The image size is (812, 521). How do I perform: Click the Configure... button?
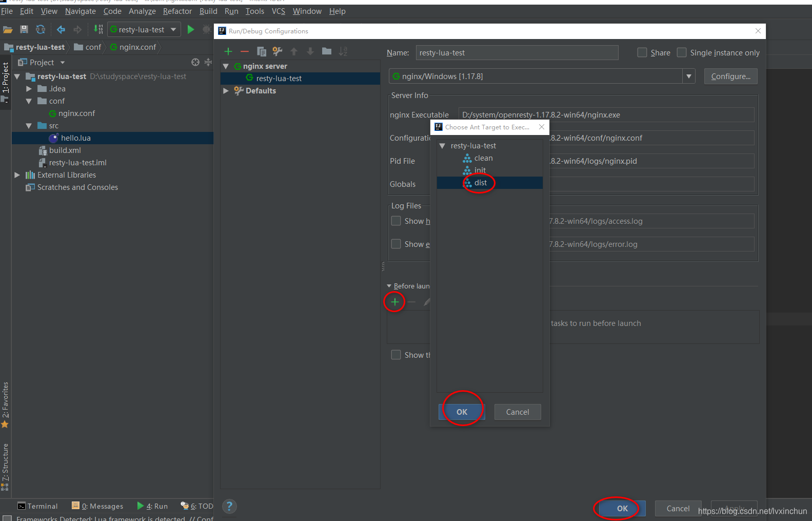730,76
